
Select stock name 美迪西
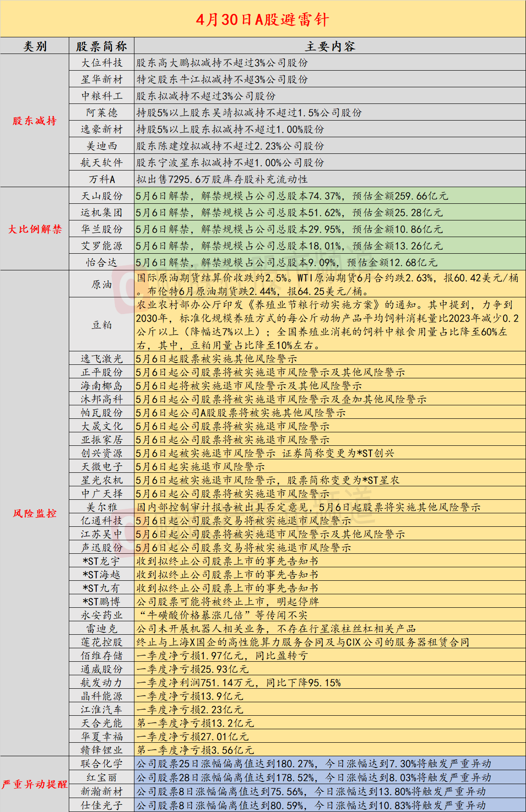tap(102, 146)
